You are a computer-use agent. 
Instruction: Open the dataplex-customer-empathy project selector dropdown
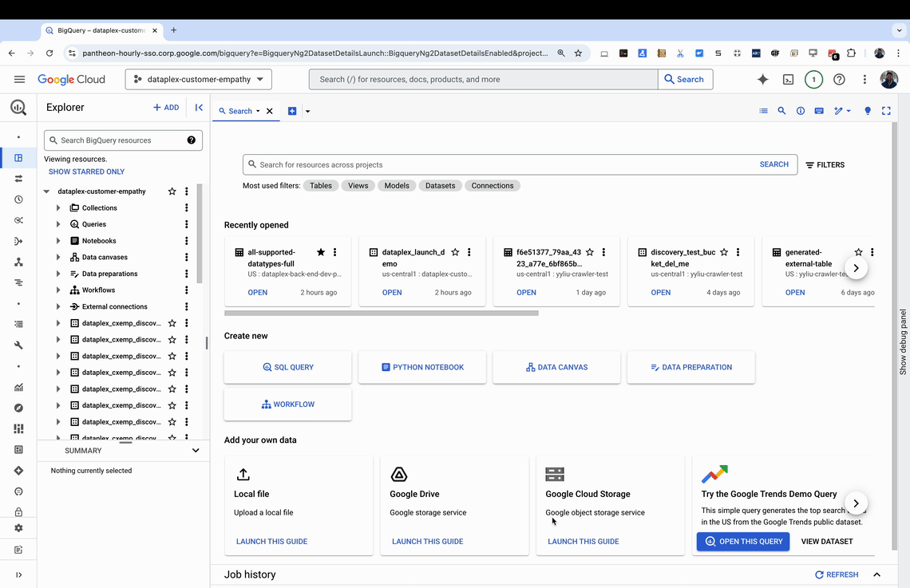(199, 79)
